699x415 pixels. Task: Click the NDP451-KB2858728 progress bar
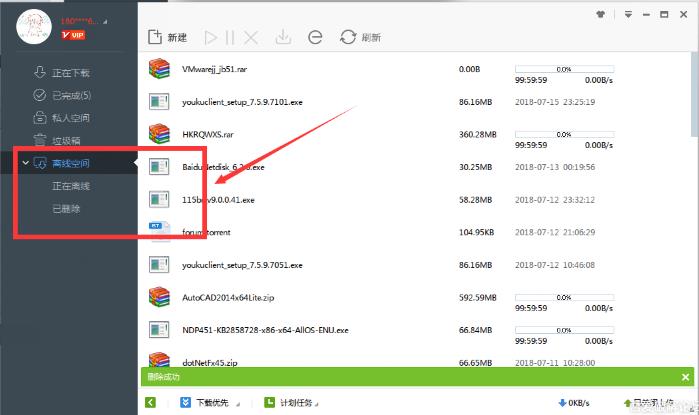tap(564, 330)
